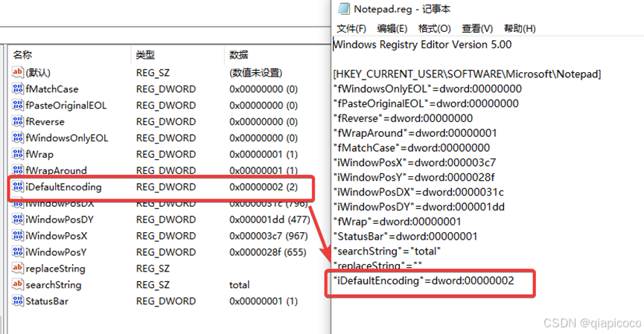
Task: Click the fMatchCase DWORD icon
Action: point(18,89)
